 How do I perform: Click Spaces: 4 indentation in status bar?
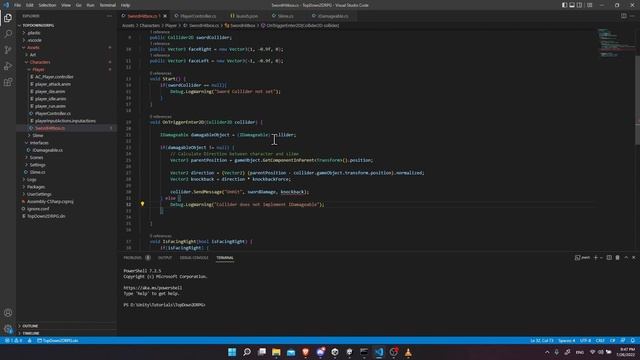click(x=567, y=340)
